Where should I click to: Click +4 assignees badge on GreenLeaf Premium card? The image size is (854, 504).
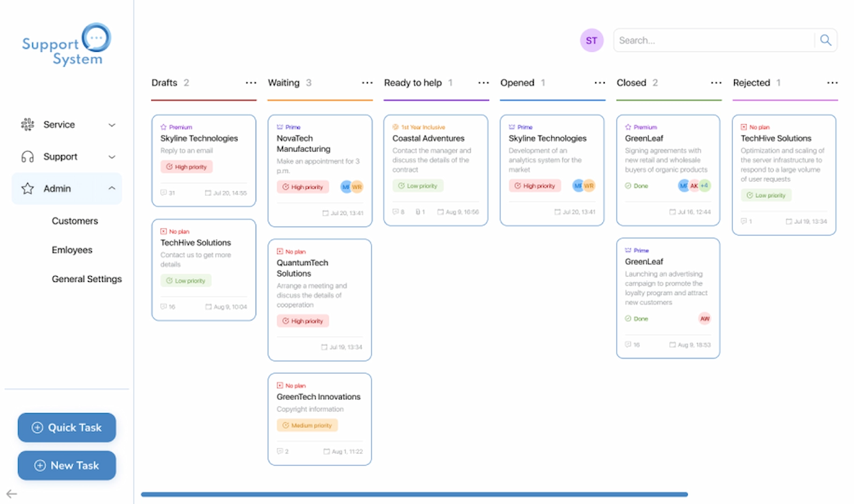tap(705, 186)
